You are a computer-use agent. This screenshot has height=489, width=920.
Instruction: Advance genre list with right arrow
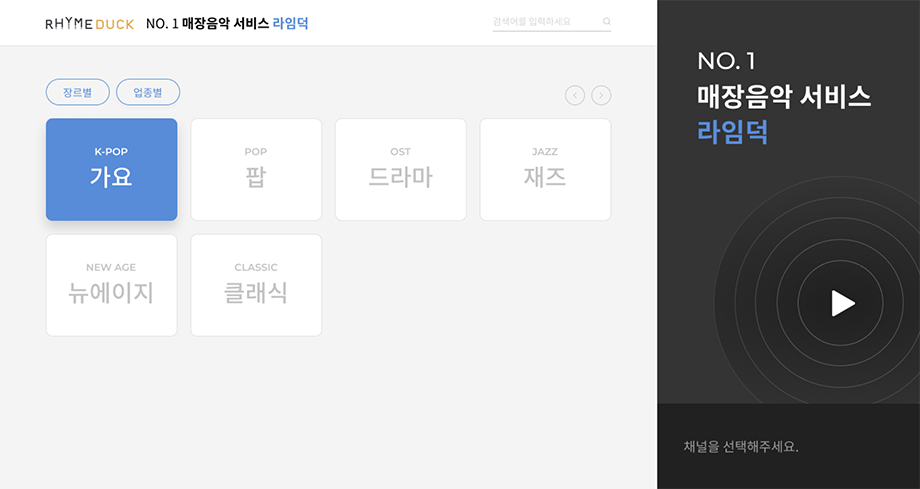tap(601, 95)
